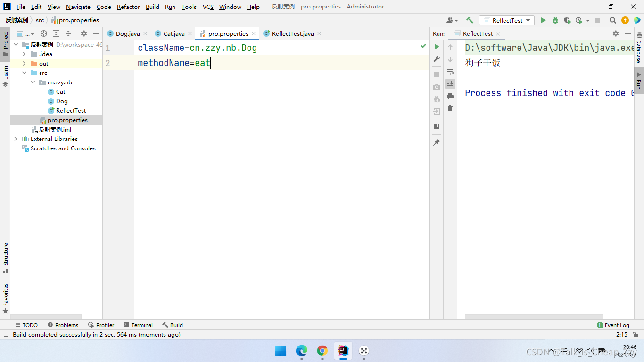Open Project panel gear options

[84, 33]
